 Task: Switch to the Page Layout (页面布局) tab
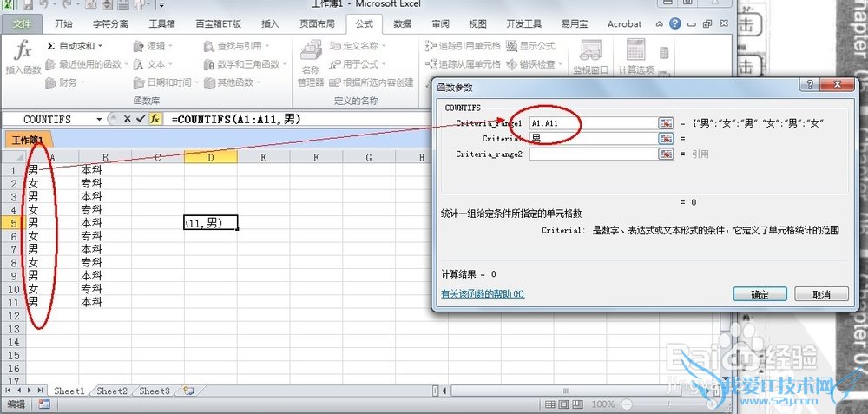[x=317, y=23]
